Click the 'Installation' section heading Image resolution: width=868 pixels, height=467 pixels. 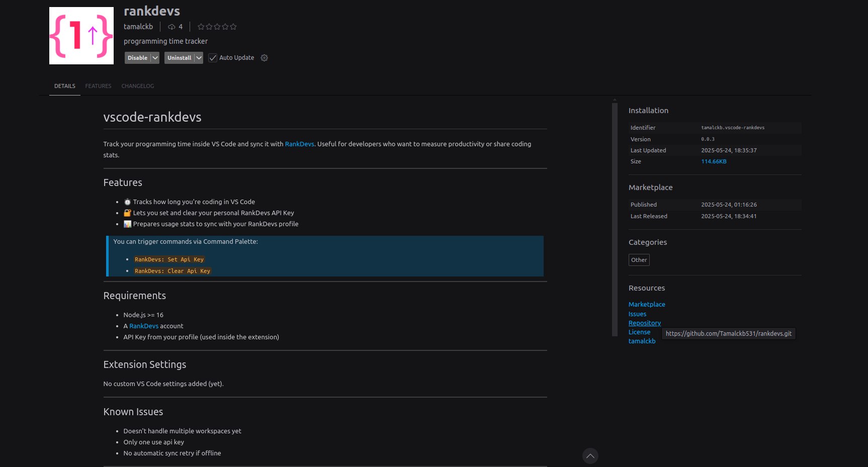click(648, 111)
